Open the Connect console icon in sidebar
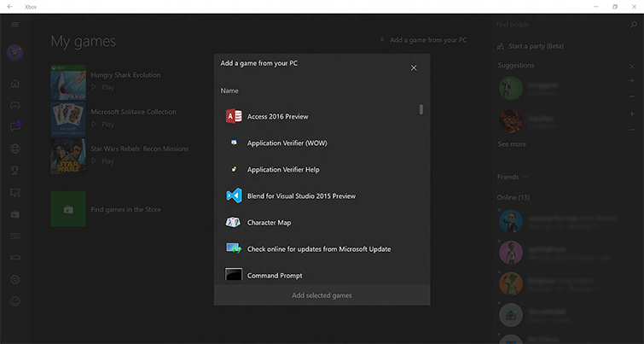Viewport: 644px width, 344px height. point(15,257)
